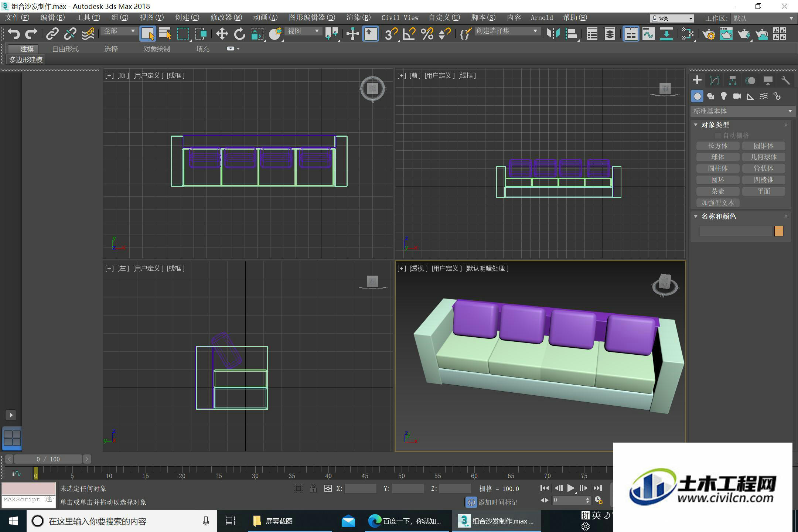798x532 pixels.
Task: Toggle Absolute/Offset transform type-in mode
Action: click(x=328, y=488)
